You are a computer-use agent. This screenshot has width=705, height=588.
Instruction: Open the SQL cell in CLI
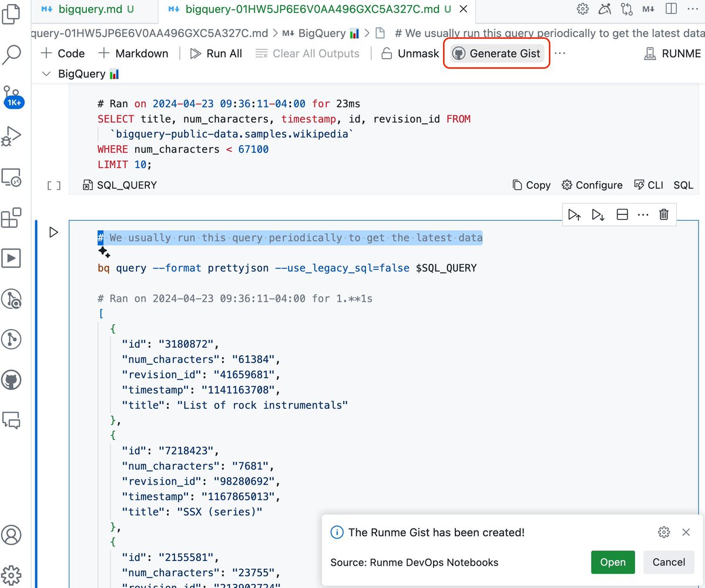tap(649, 185)
